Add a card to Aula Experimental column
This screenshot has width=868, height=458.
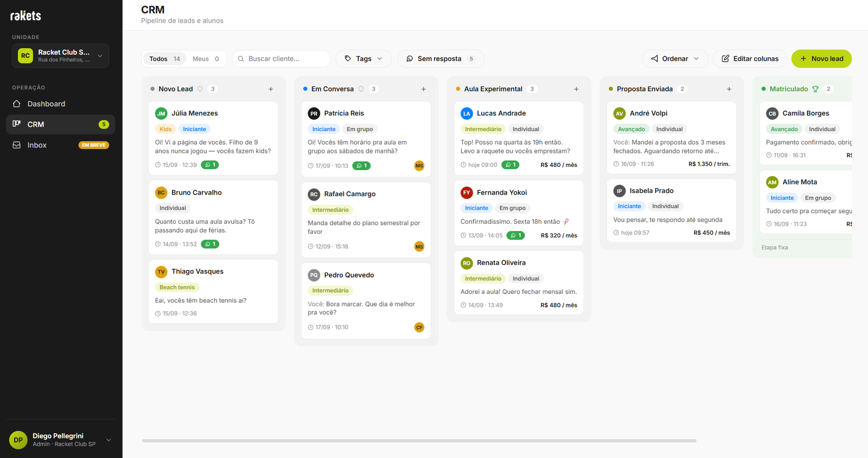coord(576,89)
